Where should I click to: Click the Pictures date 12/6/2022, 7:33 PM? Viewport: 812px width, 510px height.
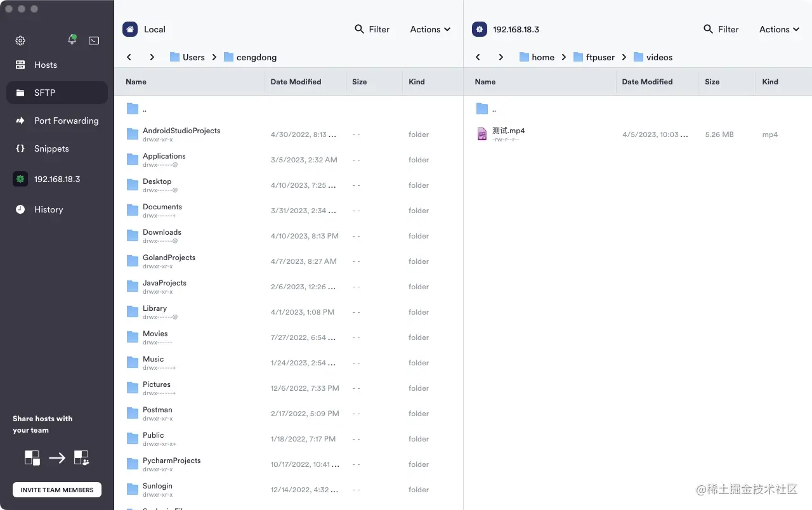coord(304,388)
